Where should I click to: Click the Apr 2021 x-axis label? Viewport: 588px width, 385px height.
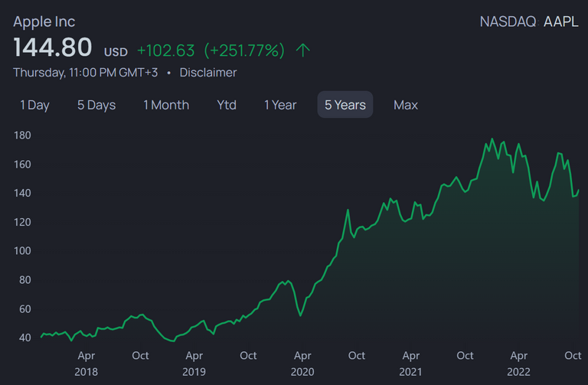click(410, 364)
